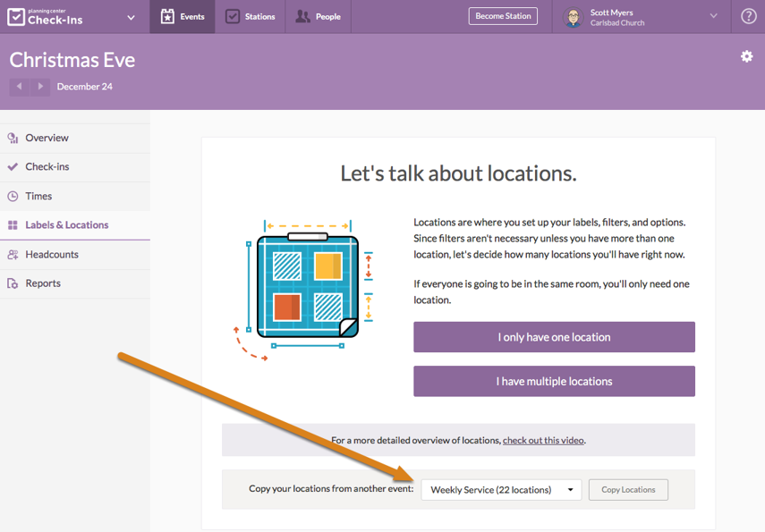The width and height of the screenshot is (765, 532).
Task: Click Scott Myers profile avatar
Action: (573, 17)
